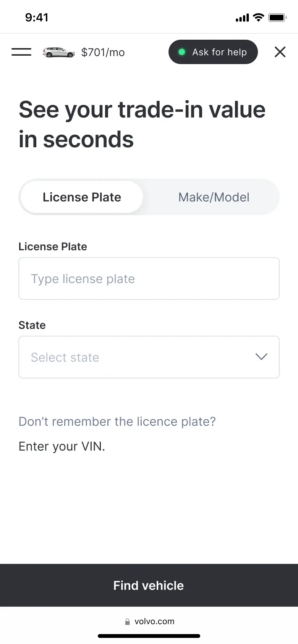Tap the volvo.com address text
Image resolution: width=298 pixels, height=644 pixels.
coord(154,621)
